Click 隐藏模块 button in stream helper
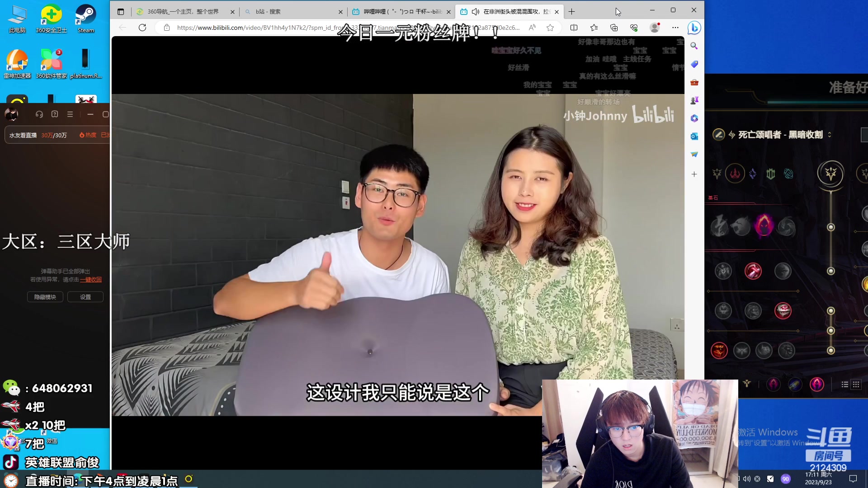The width and height of the screenshot is (868, 488). click(x=45, y=297)
